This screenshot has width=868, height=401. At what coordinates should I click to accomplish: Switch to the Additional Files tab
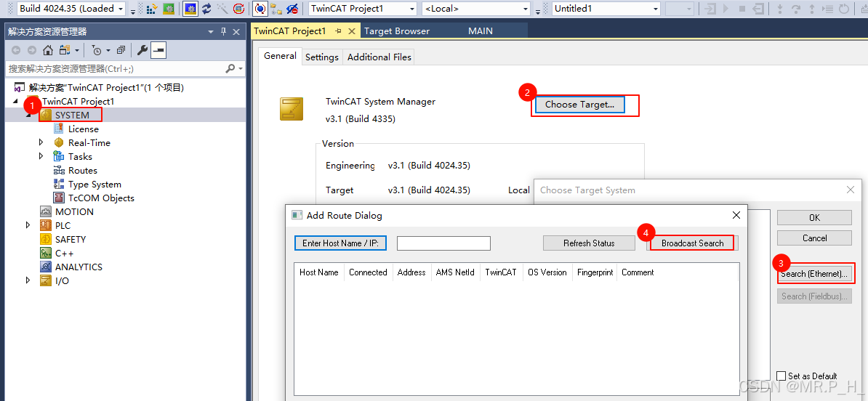click(379, 57)
